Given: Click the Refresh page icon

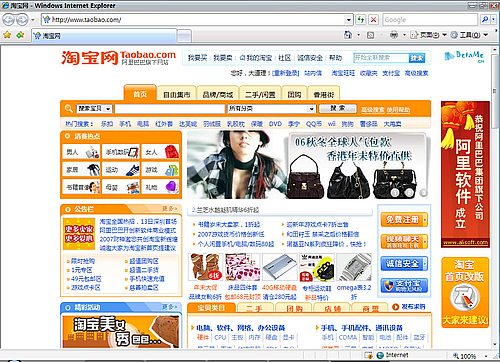Looking at the screenshot, I should click(360, 20).
